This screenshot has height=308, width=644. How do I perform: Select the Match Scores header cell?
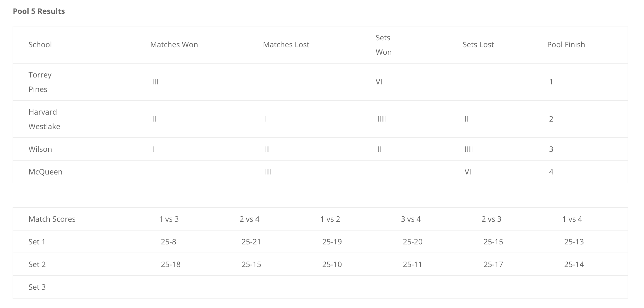52,219
